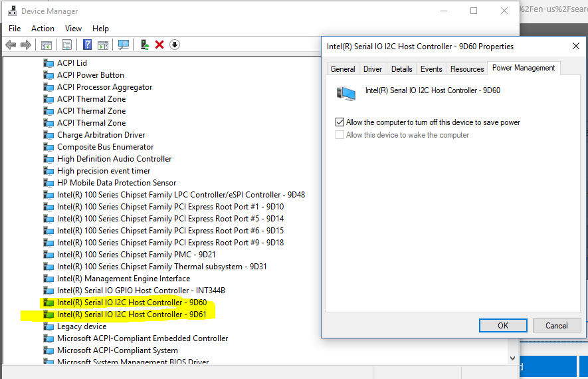Minimize the Device Manager window
Viewport: 588px width, 379px height.
(x=444, y=11)
